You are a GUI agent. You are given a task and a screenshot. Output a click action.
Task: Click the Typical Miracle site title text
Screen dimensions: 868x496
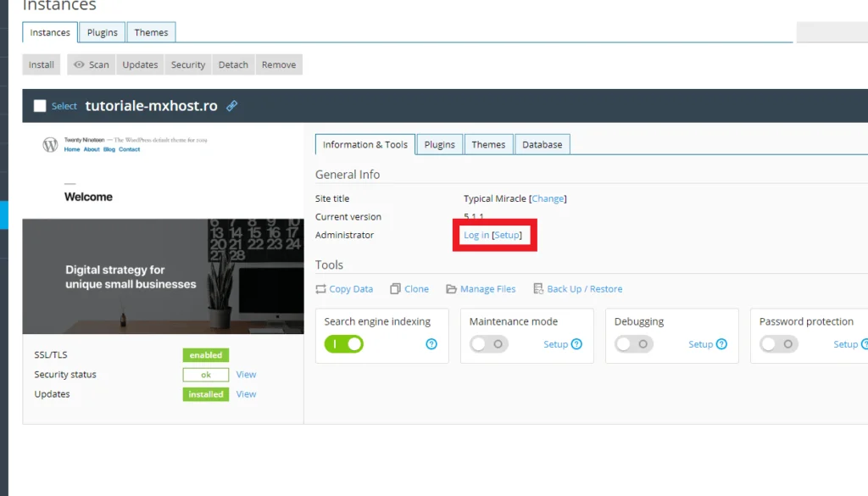494,198
